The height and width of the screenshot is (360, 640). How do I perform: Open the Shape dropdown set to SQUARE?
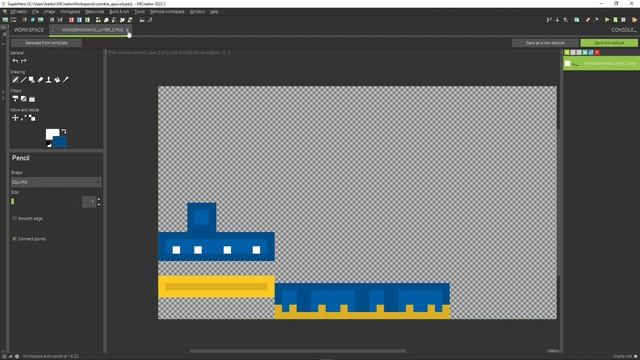tap(56, 182)
